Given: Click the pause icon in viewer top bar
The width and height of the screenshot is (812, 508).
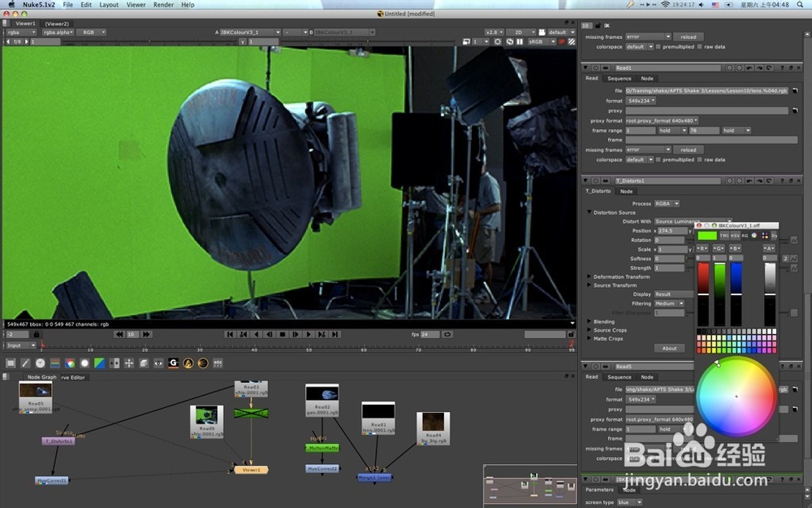Looking at the screenshot, I should [x=520, y=41].
